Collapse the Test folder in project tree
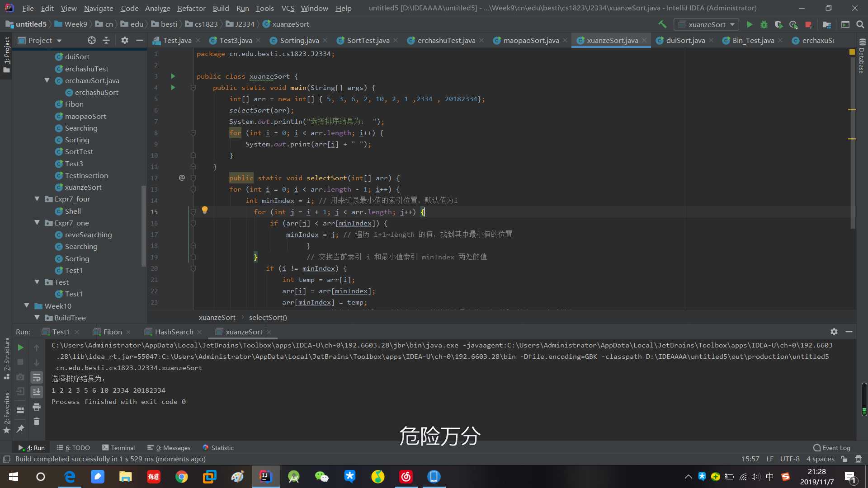This screenshot has height=488, width=868. [37, 282]
